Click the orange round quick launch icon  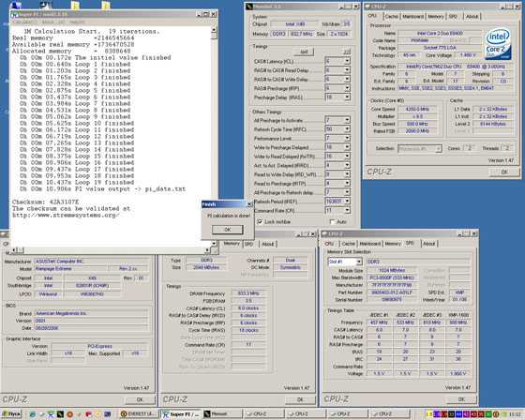pos(70,414)
